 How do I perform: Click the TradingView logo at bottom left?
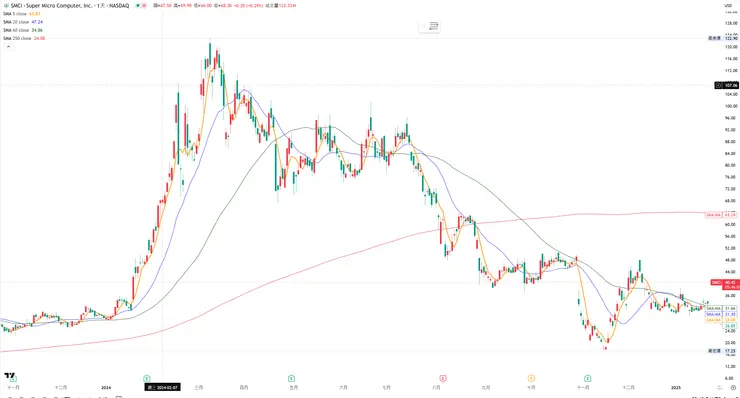[9, 375]
